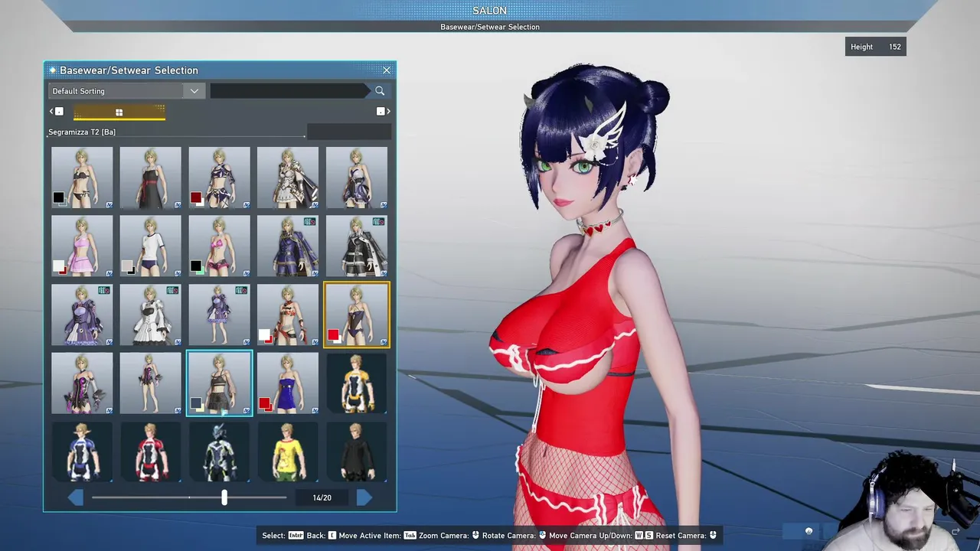
Task: Click the Zoom Camera hint
Action: click(450, 536)
